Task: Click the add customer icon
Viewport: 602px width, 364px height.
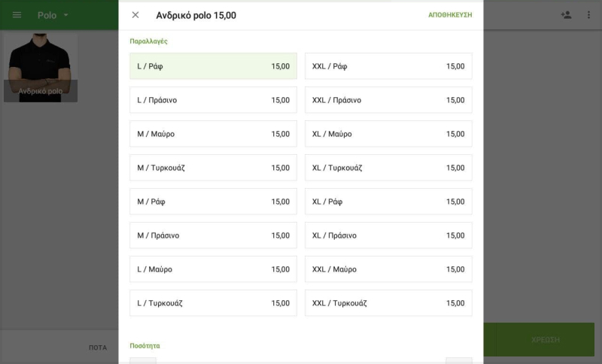Action: [x=566, y=15]
